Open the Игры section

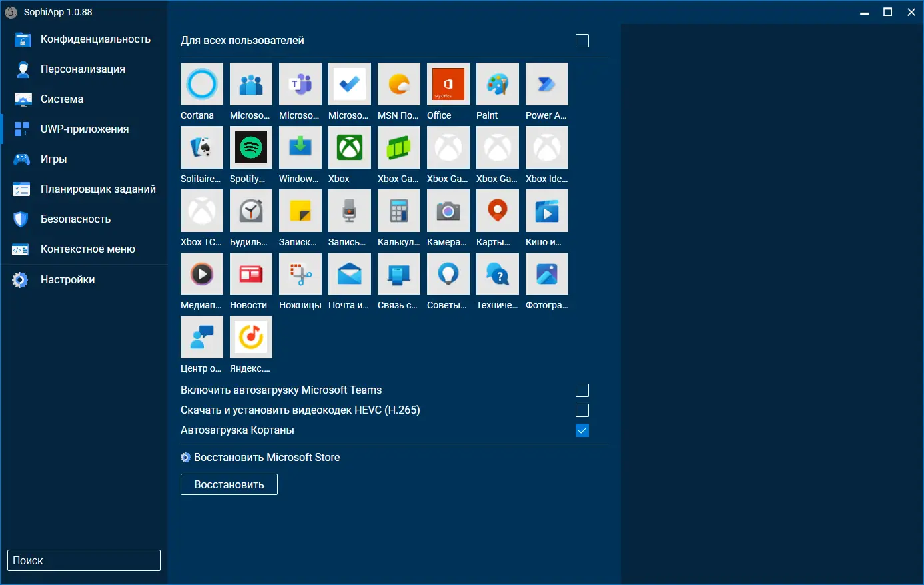(84, 159)
